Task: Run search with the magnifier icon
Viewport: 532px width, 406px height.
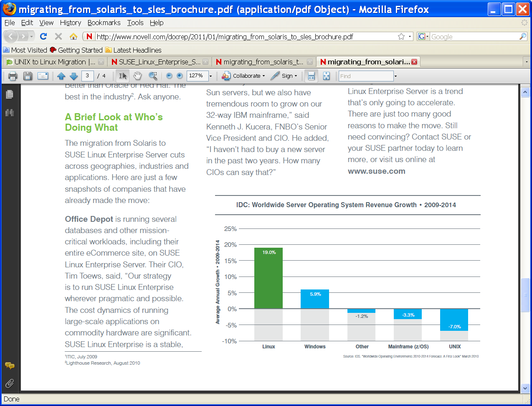Action: 523,36
